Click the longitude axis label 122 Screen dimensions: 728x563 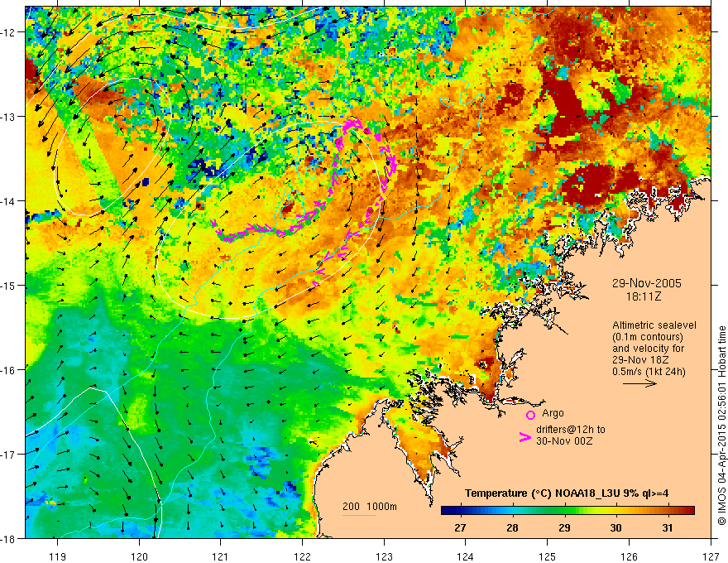(302, 556)
